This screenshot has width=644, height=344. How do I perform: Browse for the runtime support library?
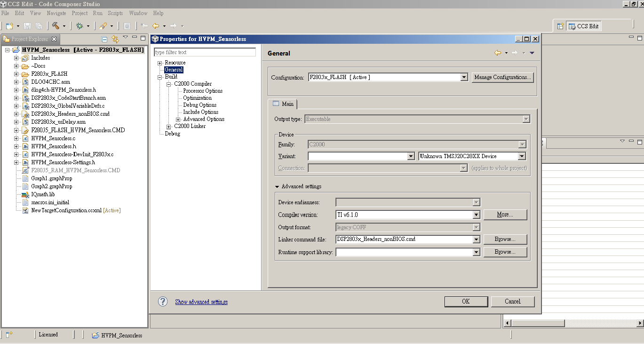click(505, 252)
